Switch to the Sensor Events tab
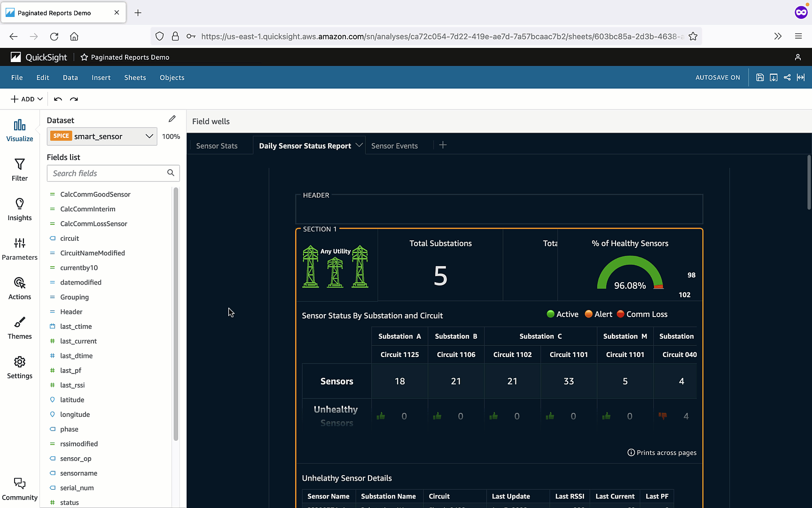 (394, 146)
